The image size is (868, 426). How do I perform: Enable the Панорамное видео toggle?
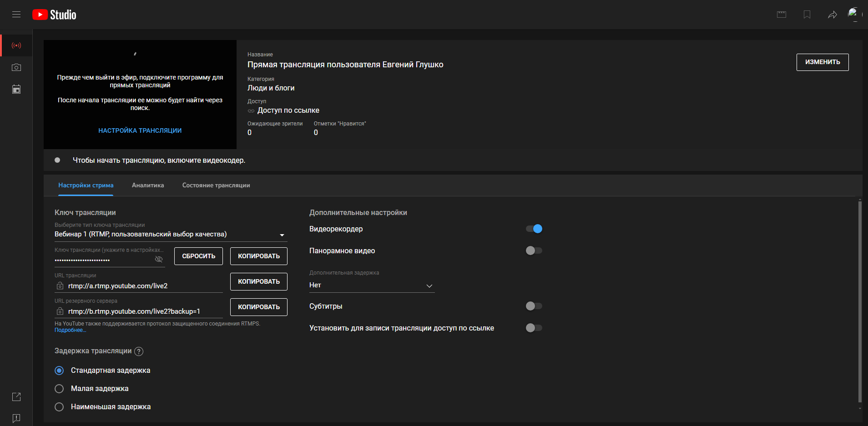coord(534,251)
